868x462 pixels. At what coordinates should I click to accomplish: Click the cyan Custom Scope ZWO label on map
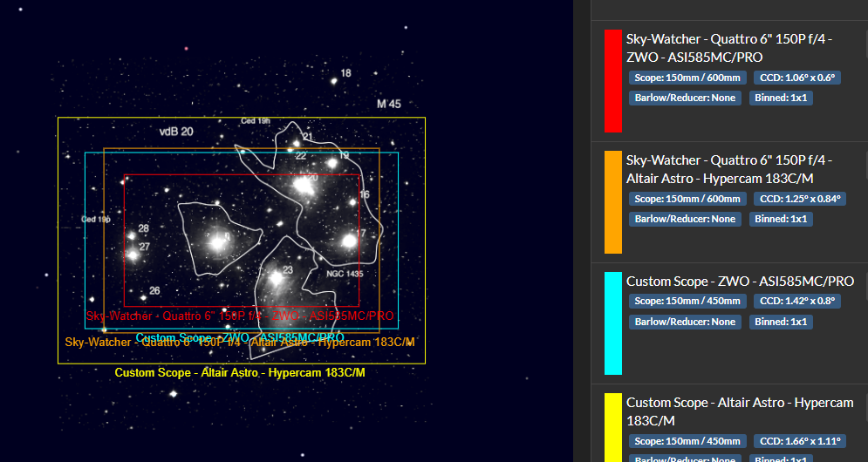[x=240, y=337]
